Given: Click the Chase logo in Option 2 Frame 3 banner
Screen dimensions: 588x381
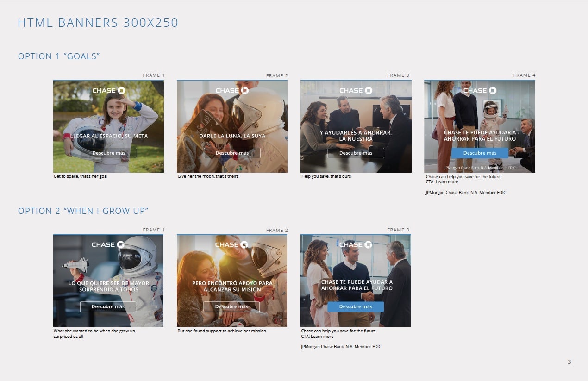Looking at the screenshot, I should point(356,244).
